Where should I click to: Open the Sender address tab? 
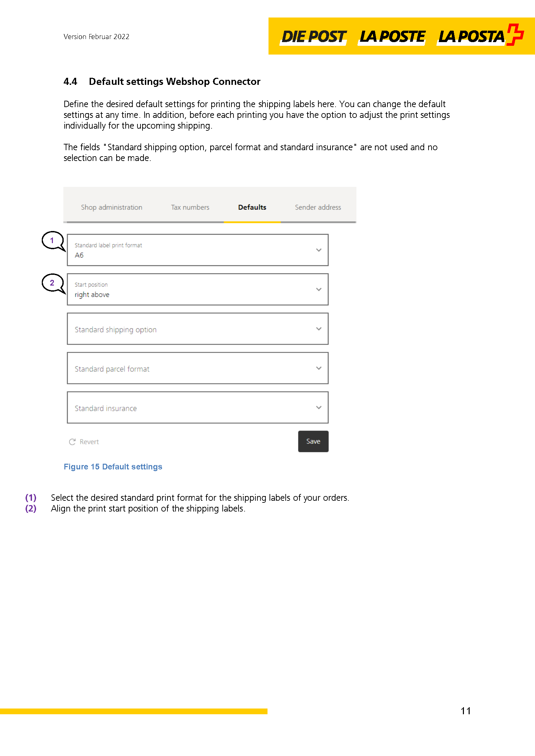click(318, 207)
